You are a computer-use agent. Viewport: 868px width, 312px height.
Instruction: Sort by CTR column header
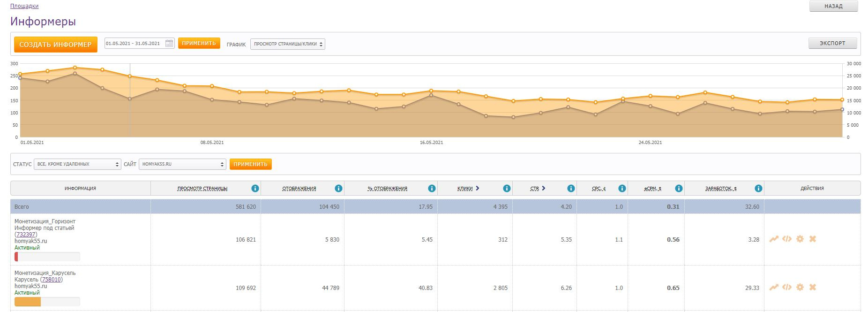535,189
